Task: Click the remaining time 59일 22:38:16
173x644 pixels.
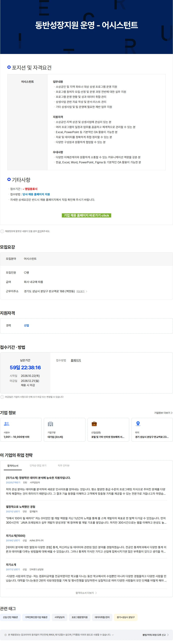Action: [x=25, y=368]
